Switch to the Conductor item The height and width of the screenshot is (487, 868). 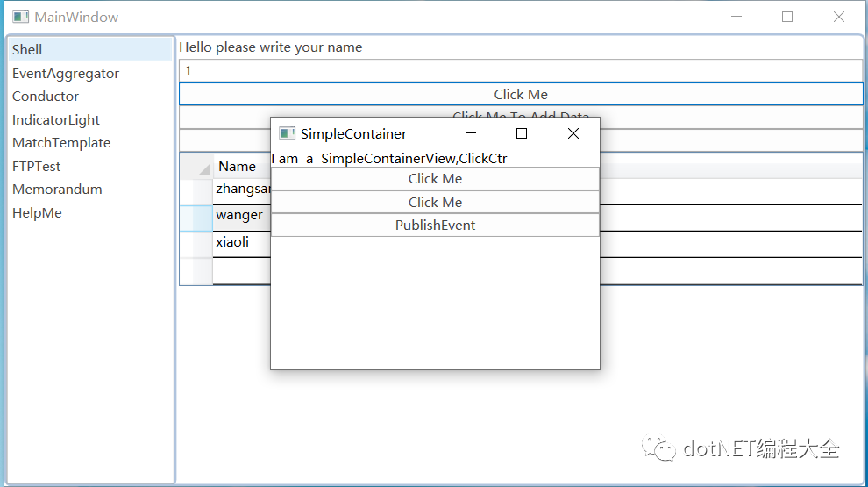tap(46, 97)
